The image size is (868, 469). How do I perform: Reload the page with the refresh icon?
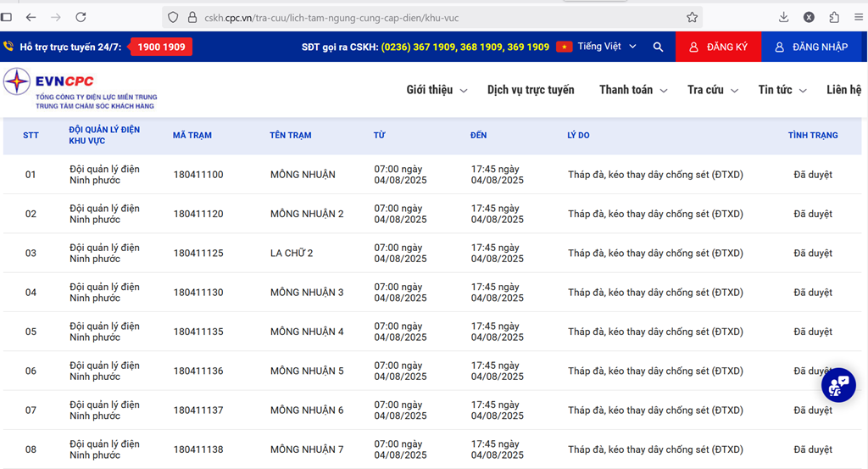pyautogui.click(x=81, y=17)
